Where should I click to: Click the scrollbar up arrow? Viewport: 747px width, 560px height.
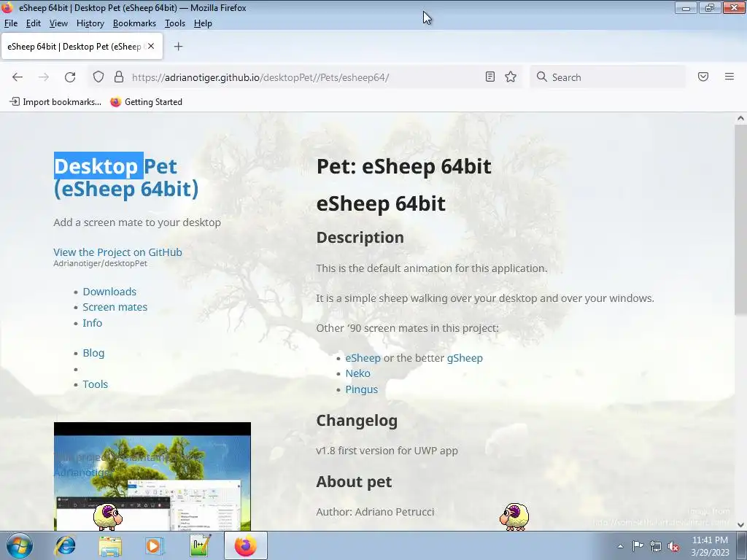pyautogui.click(x=740, y=118)
